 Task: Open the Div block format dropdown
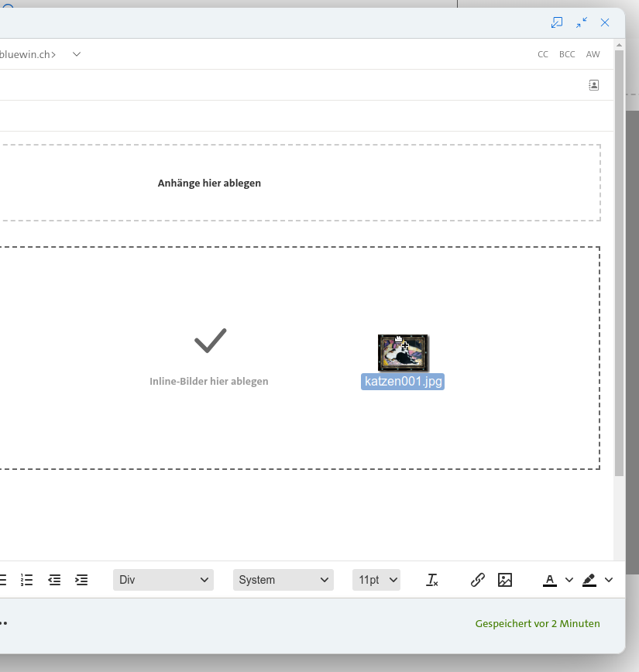pos(163,580)
